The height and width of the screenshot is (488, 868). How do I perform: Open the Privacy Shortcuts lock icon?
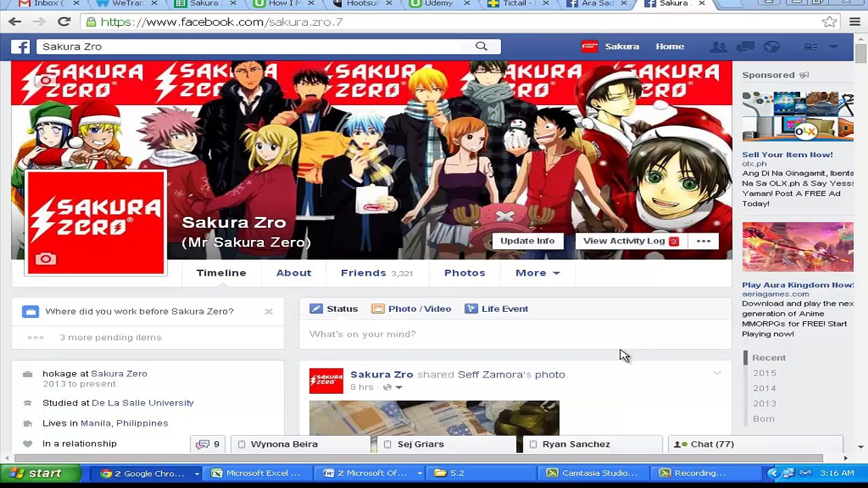point(810,47)
